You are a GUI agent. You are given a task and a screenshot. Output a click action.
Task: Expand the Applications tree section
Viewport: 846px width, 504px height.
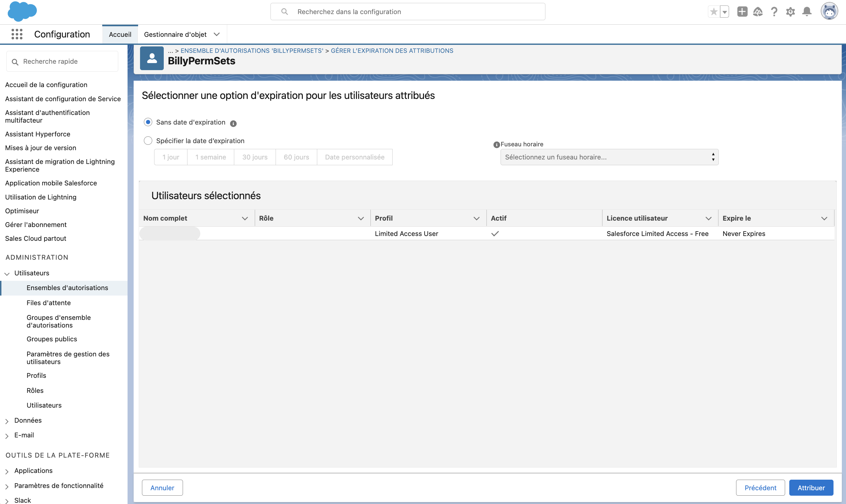coord(7,471)
